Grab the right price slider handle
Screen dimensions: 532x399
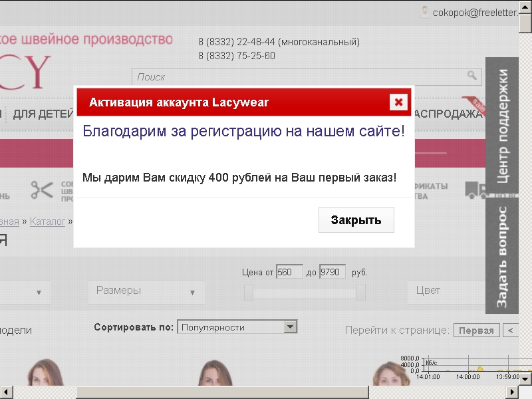(360, 292)
